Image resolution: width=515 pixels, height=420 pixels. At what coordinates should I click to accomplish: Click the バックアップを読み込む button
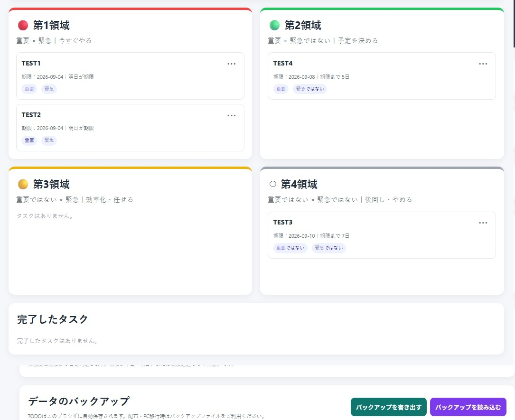[468, 407]
